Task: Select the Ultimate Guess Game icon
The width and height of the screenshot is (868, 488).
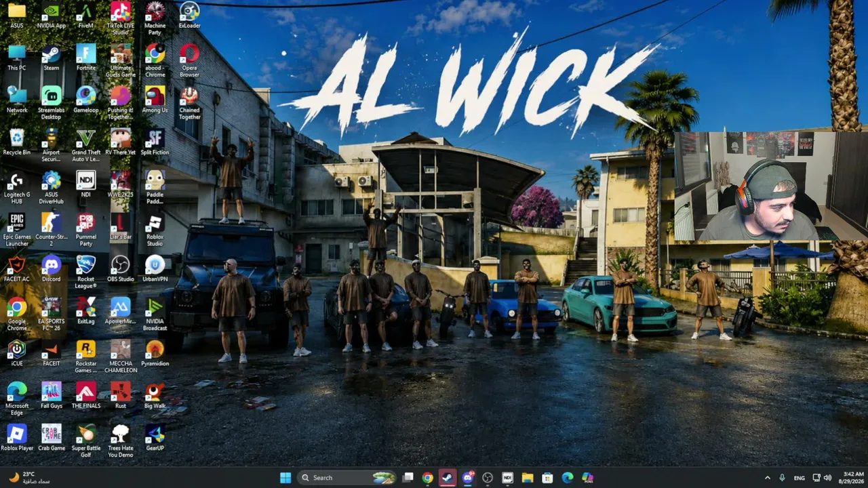Action: pos(121,61)
